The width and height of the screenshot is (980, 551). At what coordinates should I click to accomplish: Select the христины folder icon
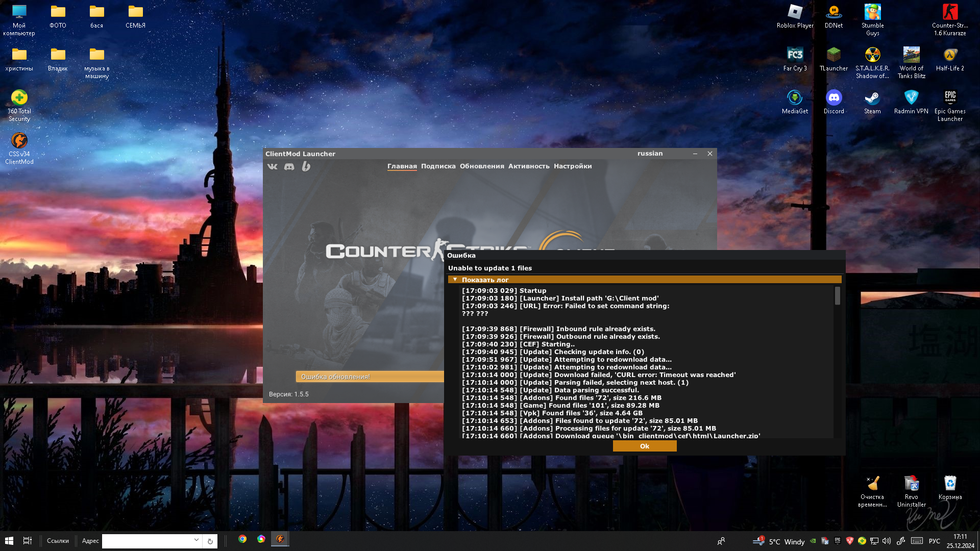click(19, 59)
